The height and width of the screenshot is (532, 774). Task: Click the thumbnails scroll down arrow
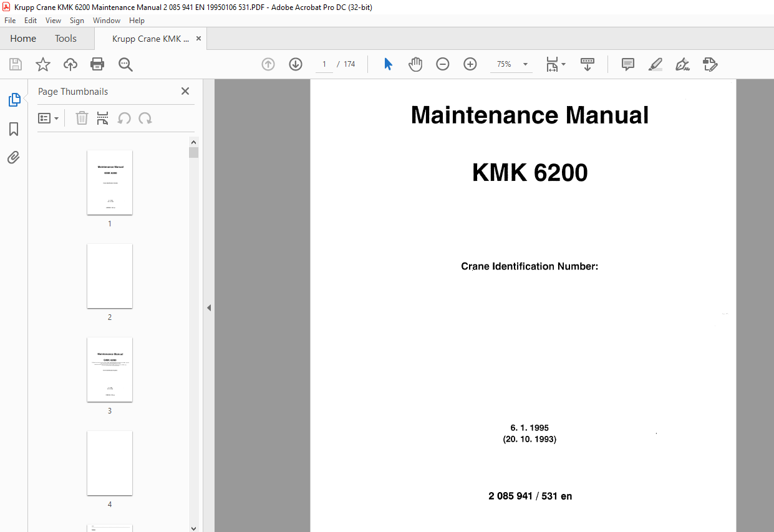tap(194, 528)
